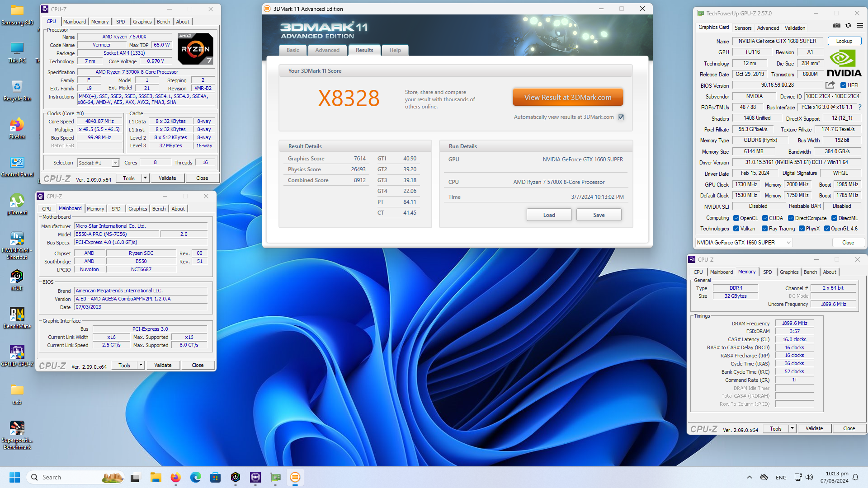The image size is (868, 488).
Task: Expand Tools arrow in Mainboard CPU-Z window
Action: (x=141, y=365)
